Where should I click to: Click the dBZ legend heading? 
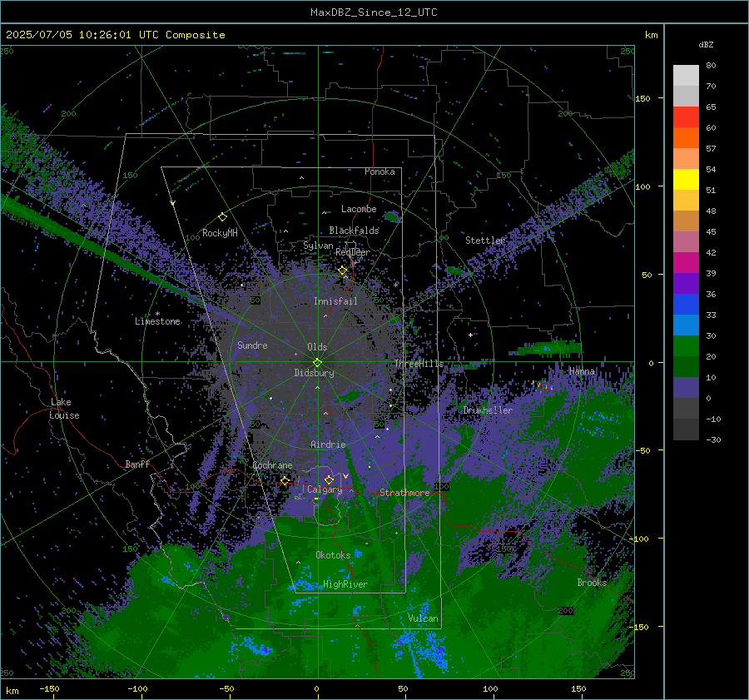(x=706, y=45)
